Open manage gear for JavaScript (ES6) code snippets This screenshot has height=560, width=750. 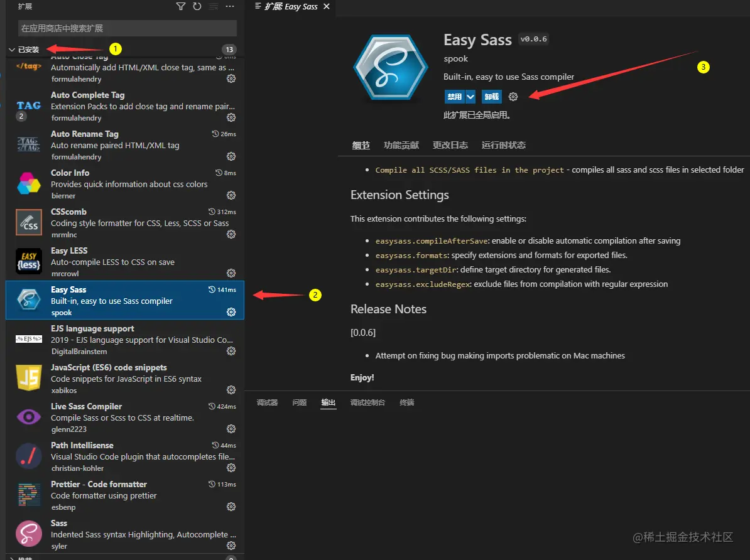(x=231, y=390)
